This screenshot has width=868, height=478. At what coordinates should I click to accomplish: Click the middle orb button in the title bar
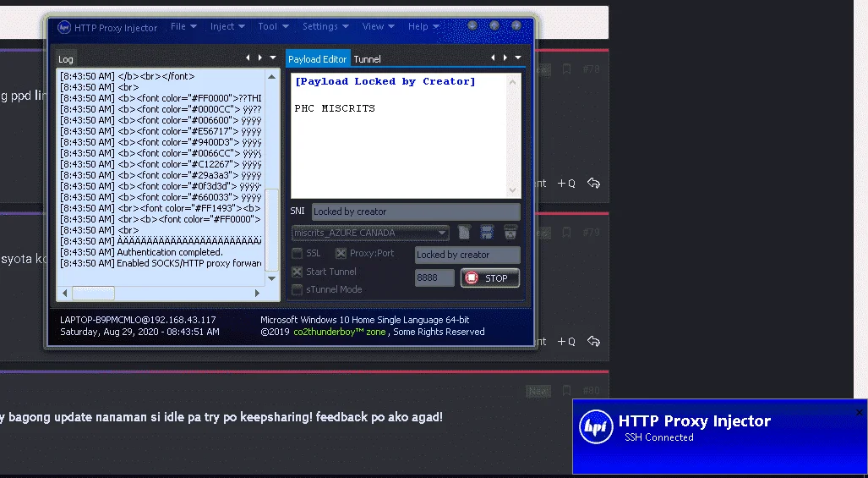click(x=494, y=25)
